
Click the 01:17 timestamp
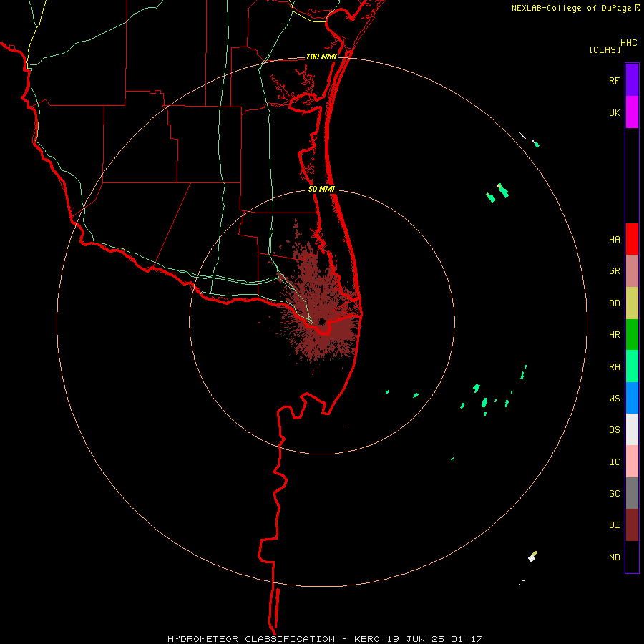tap(467, 639)
